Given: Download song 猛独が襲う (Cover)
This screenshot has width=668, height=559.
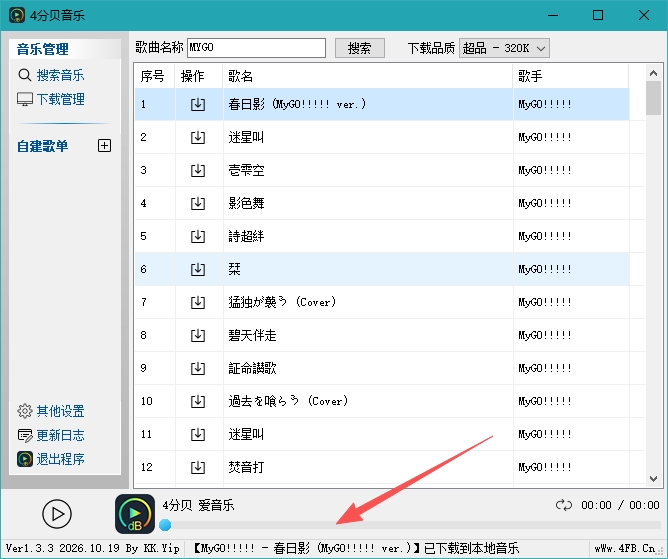Looking at the screenshot, I should coord(198,303).
